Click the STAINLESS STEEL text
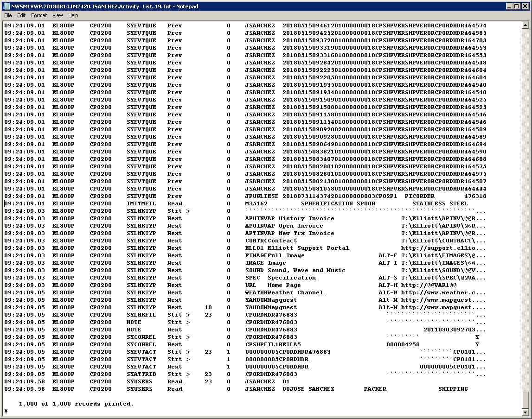This screenshot has height=419, width=532. [440, 204]
